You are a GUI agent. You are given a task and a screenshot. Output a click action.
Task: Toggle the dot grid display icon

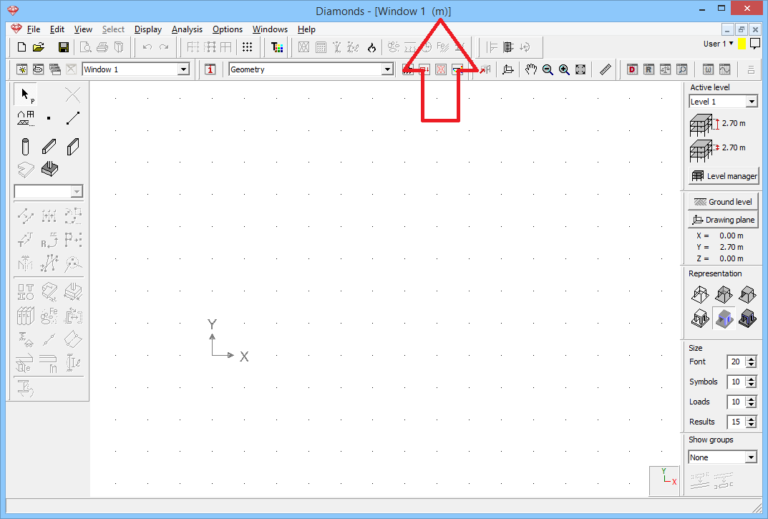tap(247, 47)
